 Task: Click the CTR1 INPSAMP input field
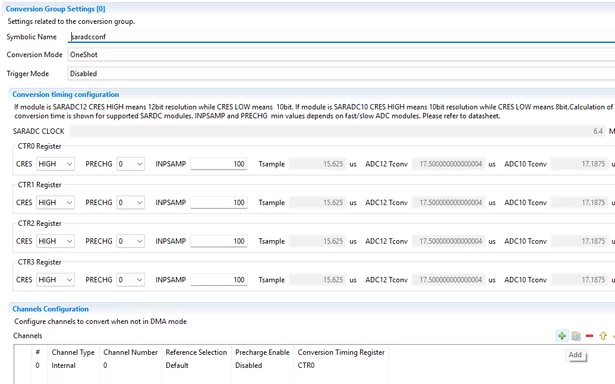(219, 202)
